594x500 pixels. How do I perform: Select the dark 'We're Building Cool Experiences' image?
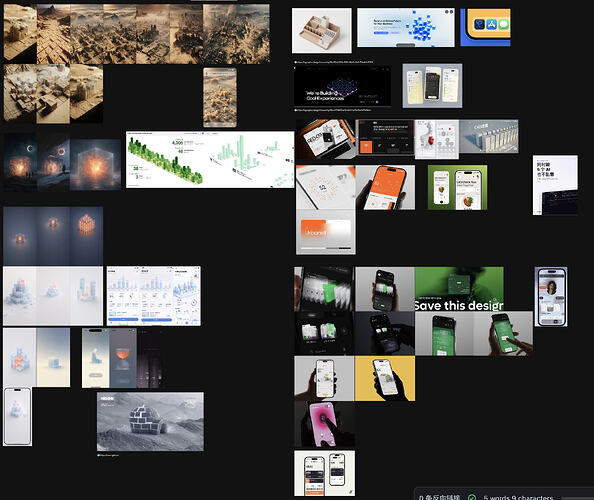coord(342,86)
